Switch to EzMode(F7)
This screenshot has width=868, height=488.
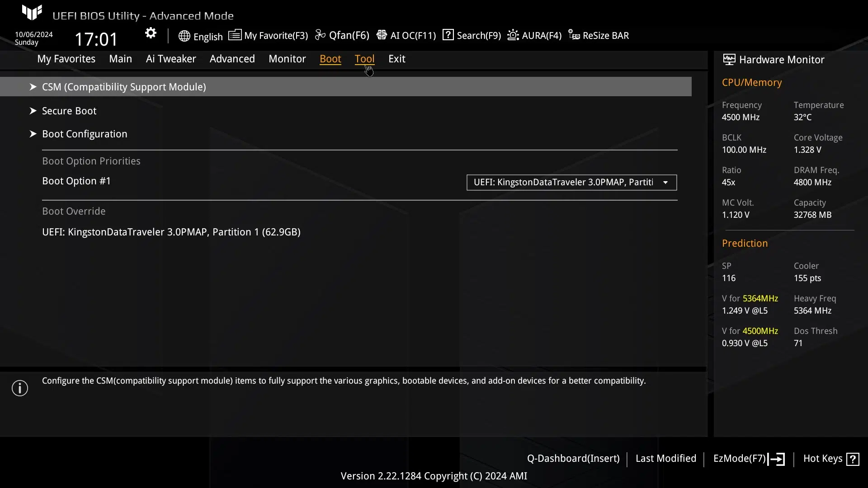[739, 458]
